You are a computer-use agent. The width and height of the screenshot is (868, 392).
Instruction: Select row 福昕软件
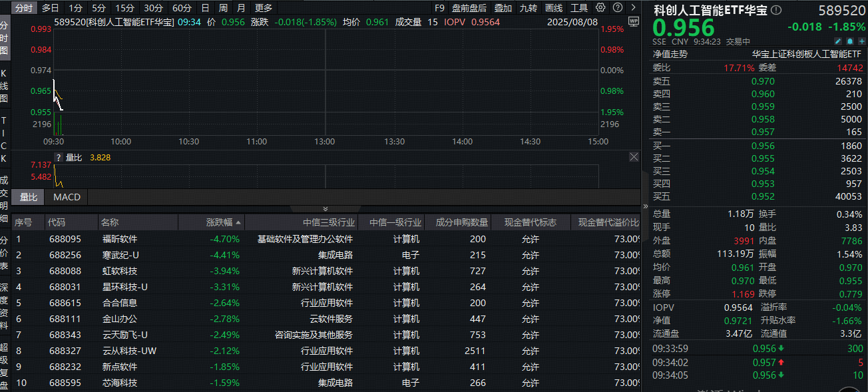(326, 239)
